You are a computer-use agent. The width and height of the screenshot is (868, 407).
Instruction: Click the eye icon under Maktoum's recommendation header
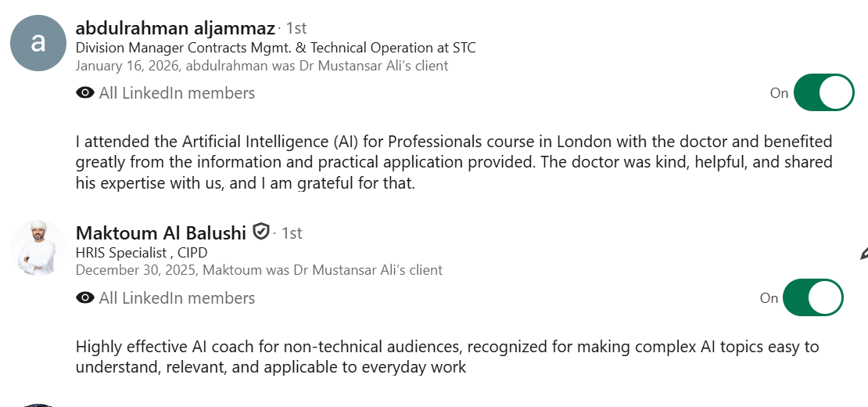coord(85,298)
